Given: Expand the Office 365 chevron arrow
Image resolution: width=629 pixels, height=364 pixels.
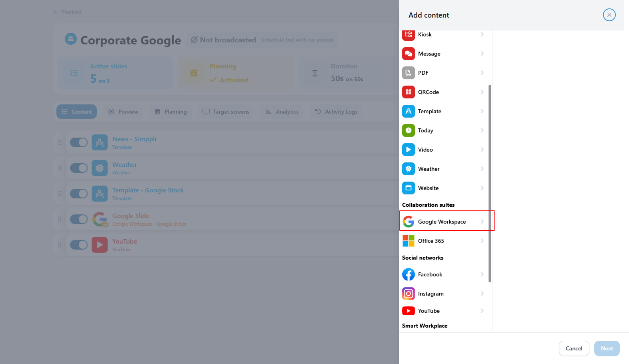Looking at the screenshot, I should pos(482,241).
